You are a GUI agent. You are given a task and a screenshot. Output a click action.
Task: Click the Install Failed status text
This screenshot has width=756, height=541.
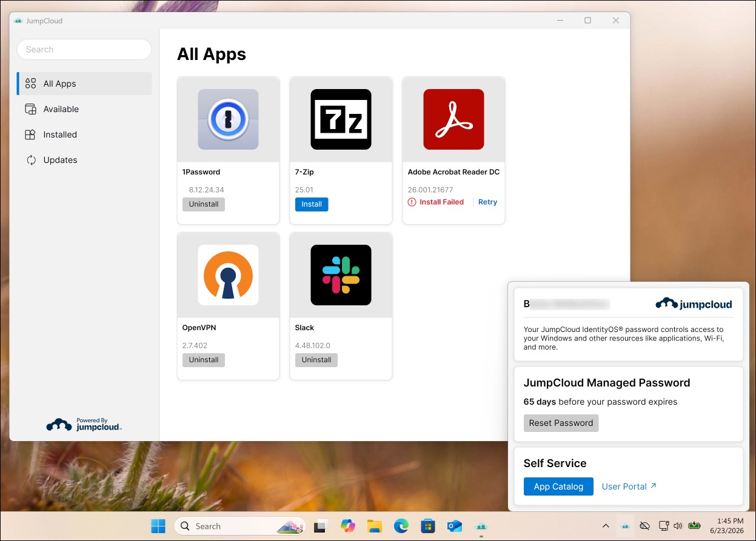[441, 202]
